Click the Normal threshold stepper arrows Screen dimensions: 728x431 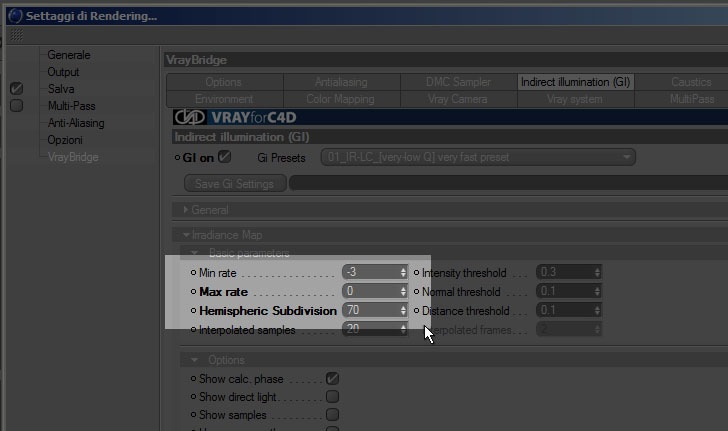597,291
